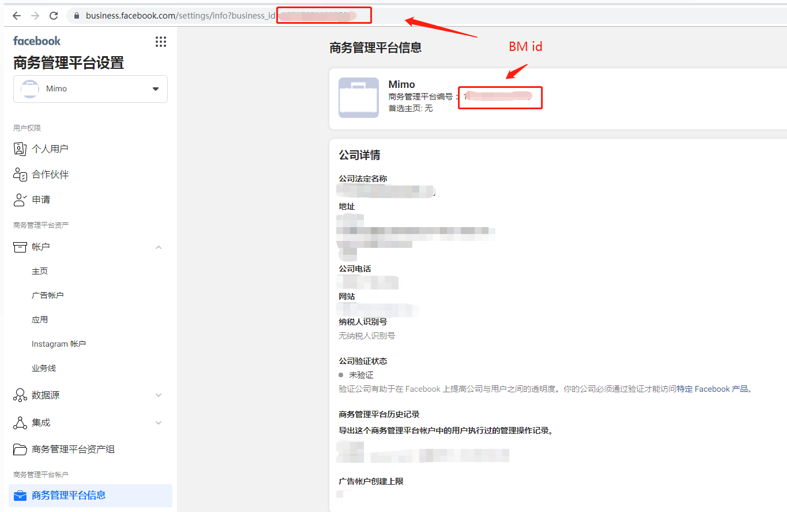This screenshot has width=787, height=512.
Task: Open 合作伙伴 in the sidebar
Action: coord(50,174)
